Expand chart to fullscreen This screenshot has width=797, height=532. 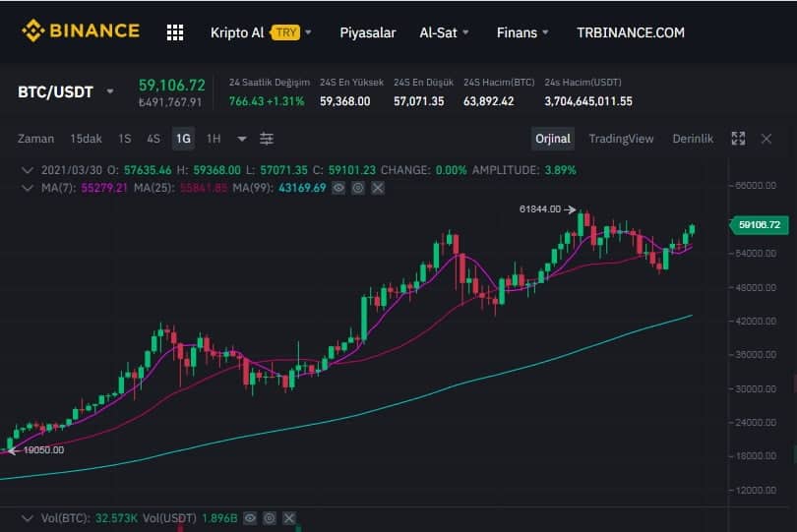738,139
